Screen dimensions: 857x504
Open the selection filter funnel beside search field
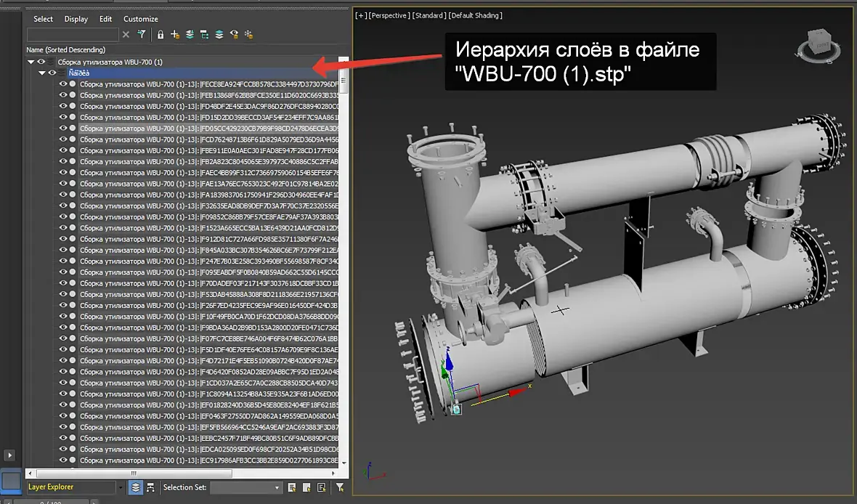click(142, 34)
